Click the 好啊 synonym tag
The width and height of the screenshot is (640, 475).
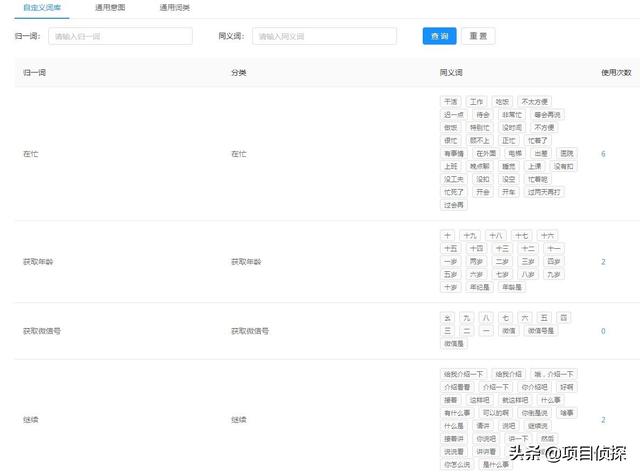[567, 387]
